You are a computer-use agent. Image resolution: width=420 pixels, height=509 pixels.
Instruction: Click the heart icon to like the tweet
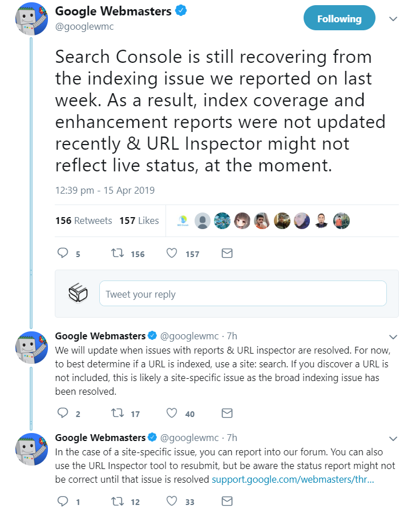[172, 253]
